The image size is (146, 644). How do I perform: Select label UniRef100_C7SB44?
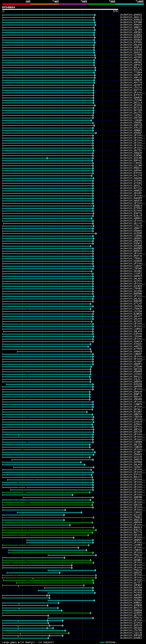[x=131, y=72]
